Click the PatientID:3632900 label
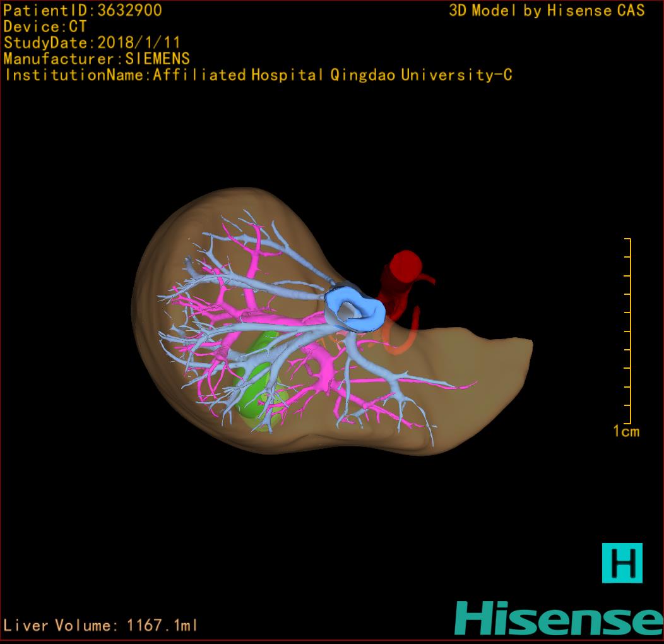664x644 pixels. [x=83, y=10]
